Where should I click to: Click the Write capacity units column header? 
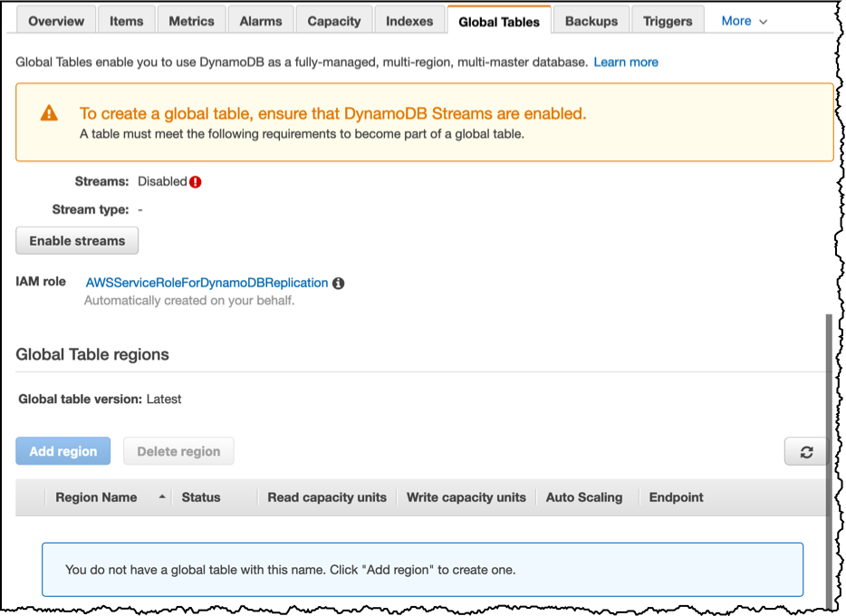tap(466, 497)
